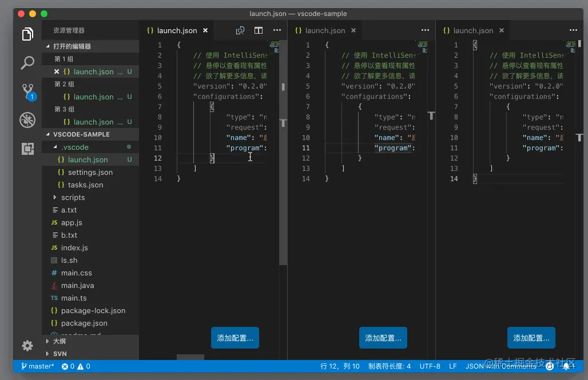Click "program" key in second editor
The image size is (588, 380).
click(393, 148)
